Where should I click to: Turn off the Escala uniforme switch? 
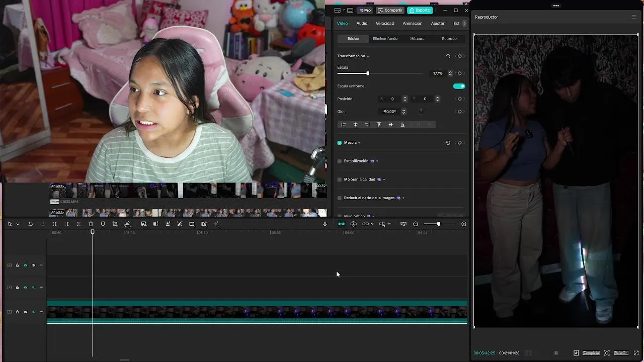click(459, 86)
